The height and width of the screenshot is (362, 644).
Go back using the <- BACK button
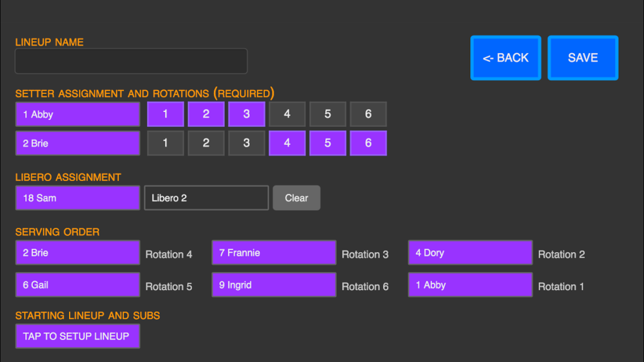click(x=505, y=58)
